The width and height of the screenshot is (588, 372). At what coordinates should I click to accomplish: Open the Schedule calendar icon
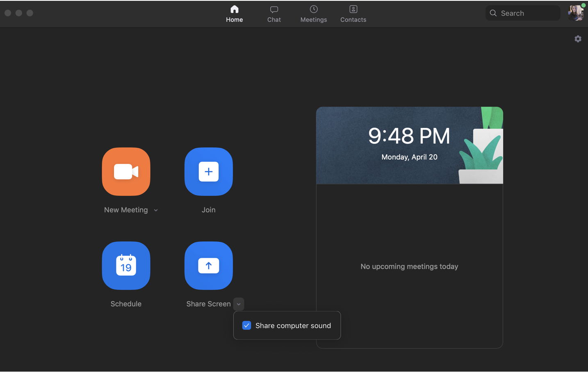tap(126, 265)
